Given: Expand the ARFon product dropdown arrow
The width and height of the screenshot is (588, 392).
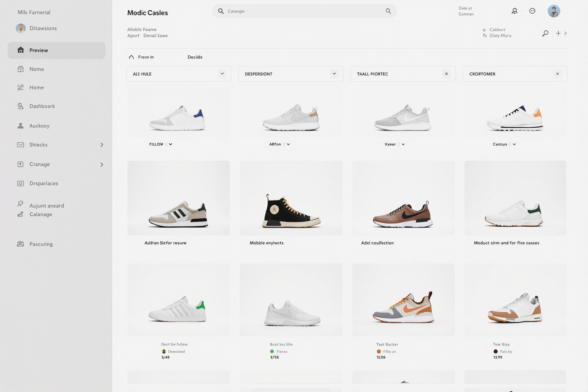Looking at the screenshot, I should (x=288, y=144).
